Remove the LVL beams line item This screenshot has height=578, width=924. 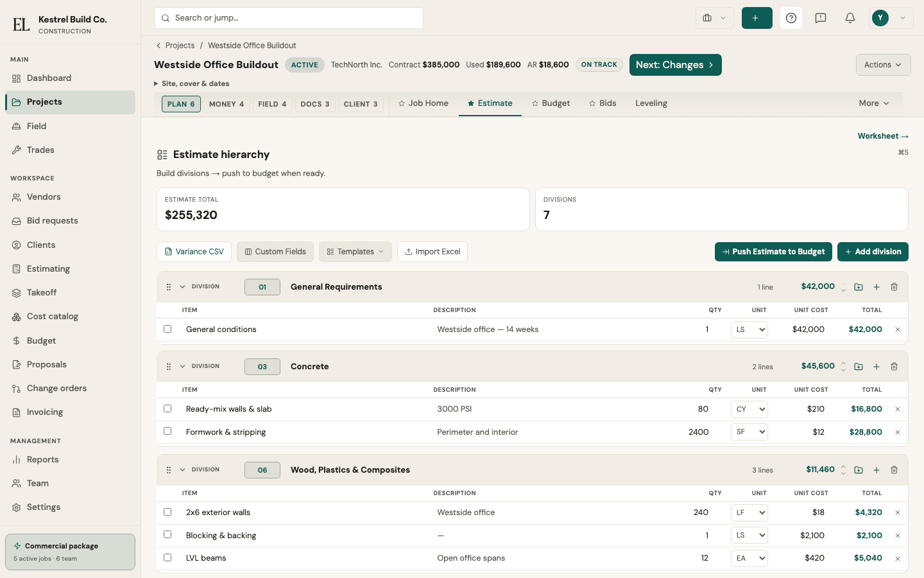[898, 558]
